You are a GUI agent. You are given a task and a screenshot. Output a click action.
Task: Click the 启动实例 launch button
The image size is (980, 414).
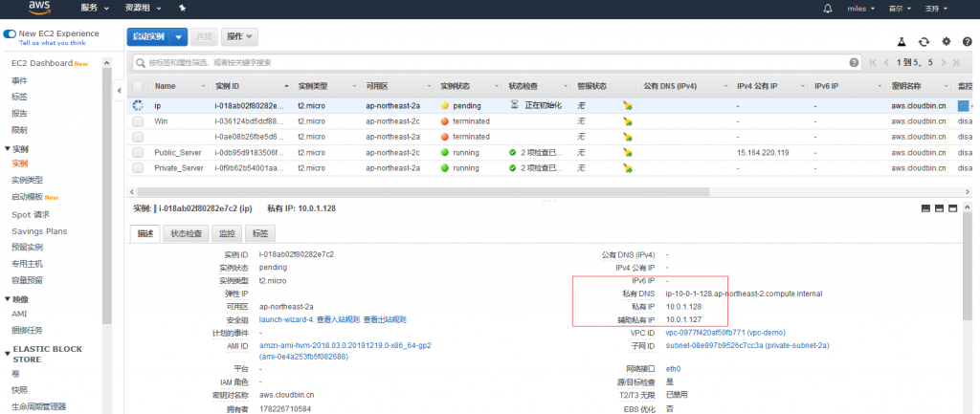[148, 37]
